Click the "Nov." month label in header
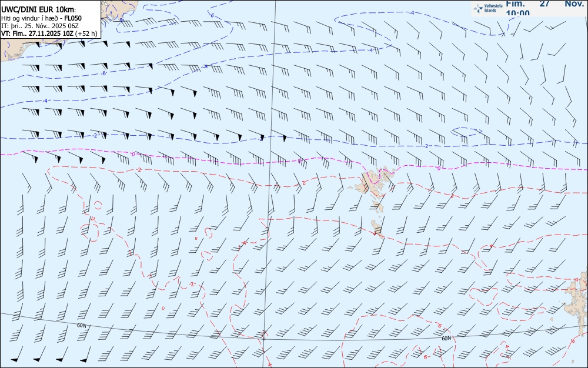The height and width of the screenshot is (368, 588). (x=574, y=4)
